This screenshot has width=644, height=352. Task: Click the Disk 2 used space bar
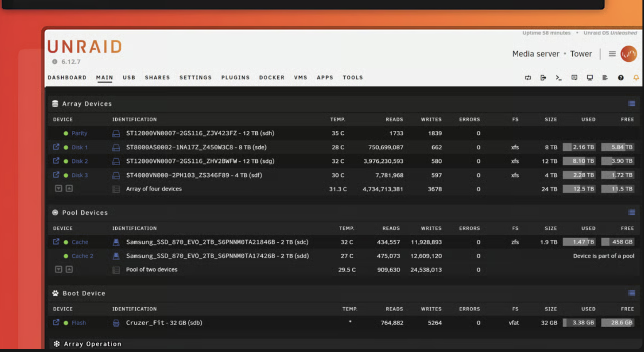[579, 161]
